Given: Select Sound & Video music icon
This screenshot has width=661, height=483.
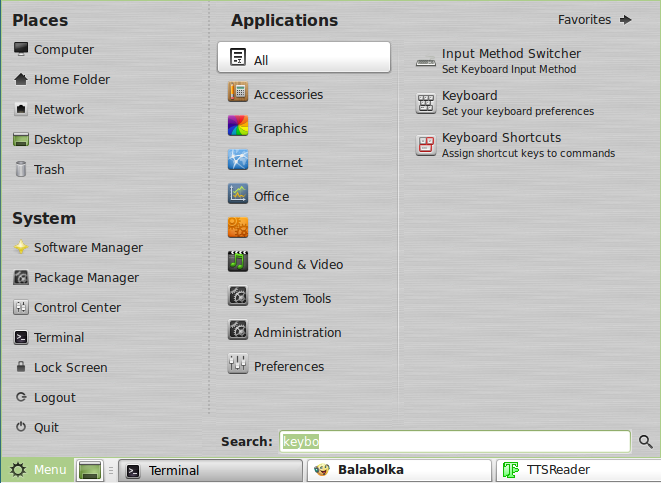Looking at the screenshot, I should click(238, 262).
